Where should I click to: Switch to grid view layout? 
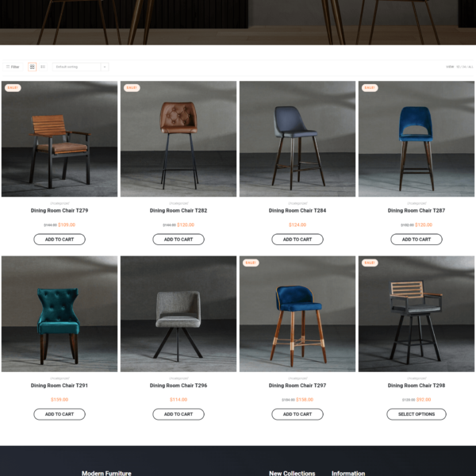tap(33, 67)
